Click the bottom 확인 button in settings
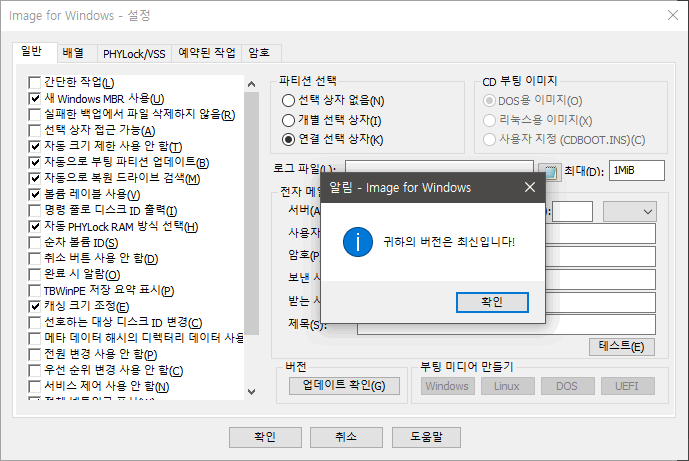Image resolution: width=689 pixels, height=461 pixels. pos(265,437)
